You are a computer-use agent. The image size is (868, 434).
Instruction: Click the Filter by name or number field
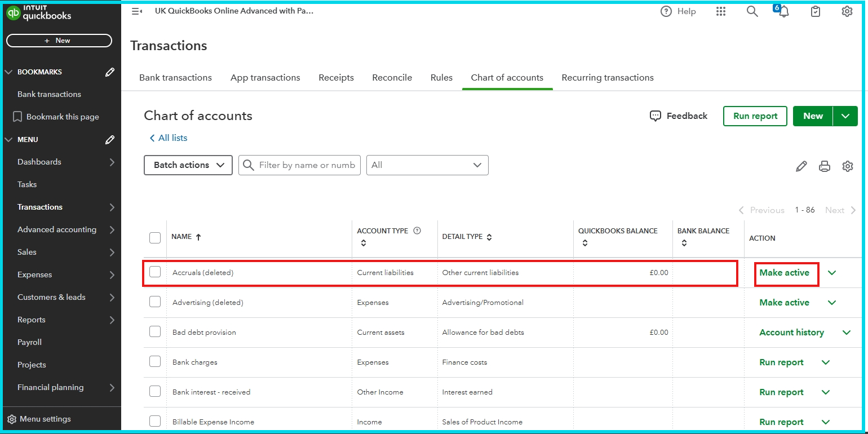[299, 165]
